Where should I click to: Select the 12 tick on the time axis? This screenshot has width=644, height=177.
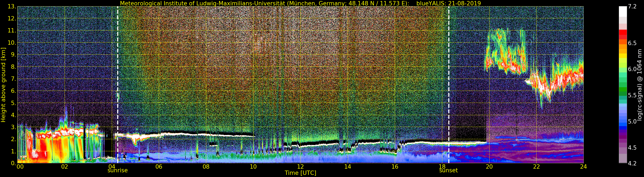pos(300,167)
